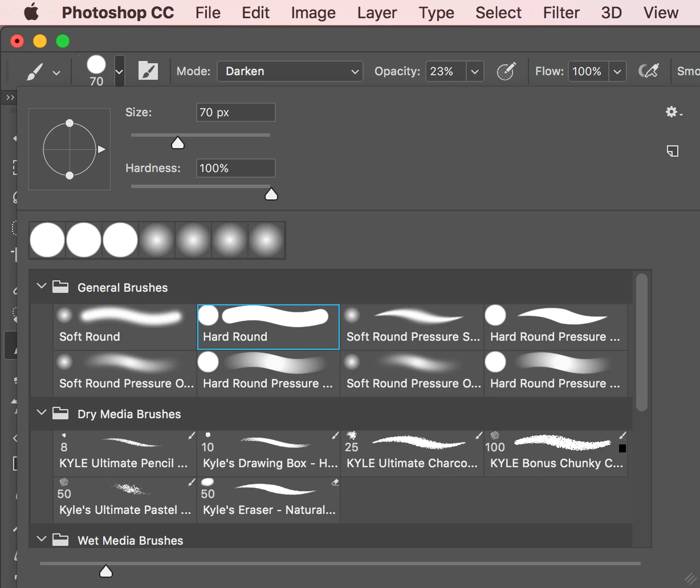Open the Mode dropdown set to Darken

(290, 71)
